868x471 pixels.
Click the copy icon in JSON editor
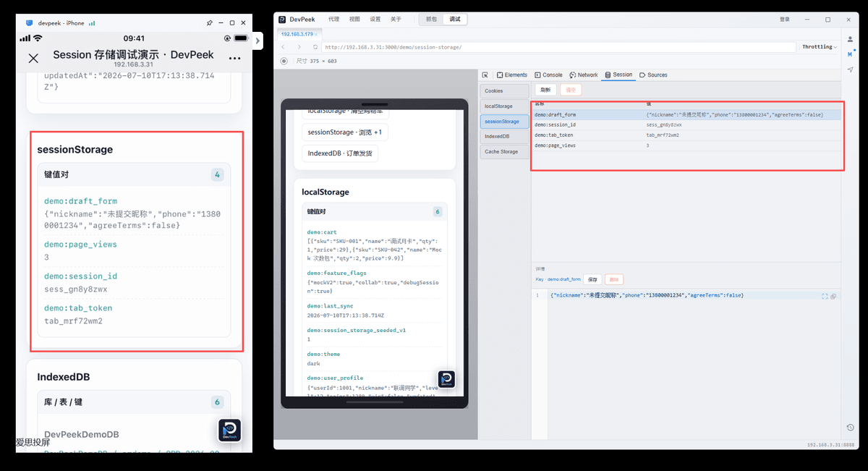833,296
